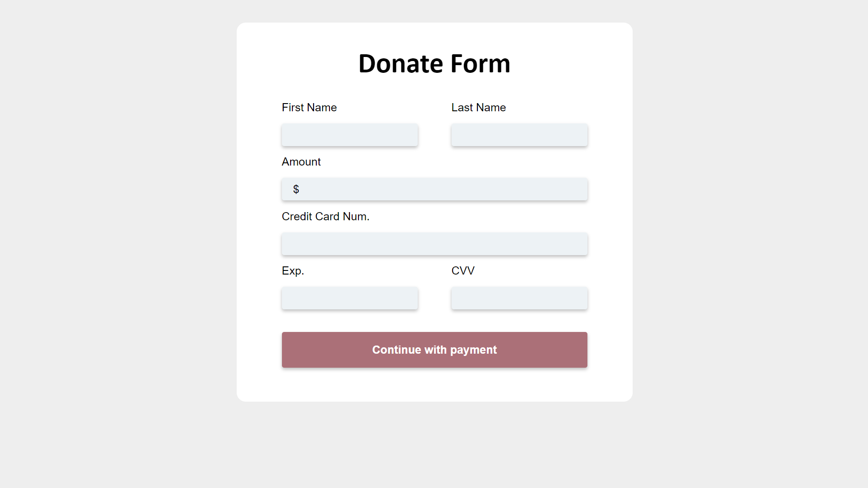Viewport: 868px width, 488px height.
Task: Click the First Name input field
Action: (349, 135)
